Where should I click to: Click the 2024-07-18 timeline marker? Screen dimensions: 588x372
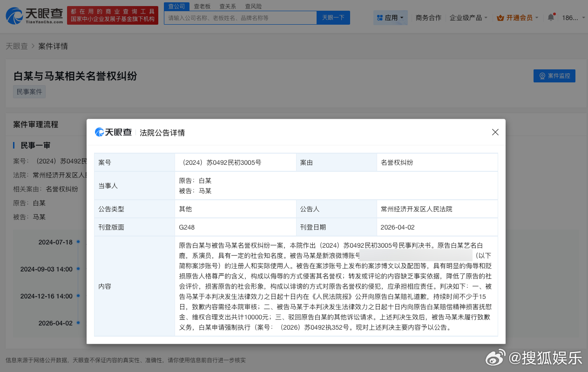[x=78, y=242]
